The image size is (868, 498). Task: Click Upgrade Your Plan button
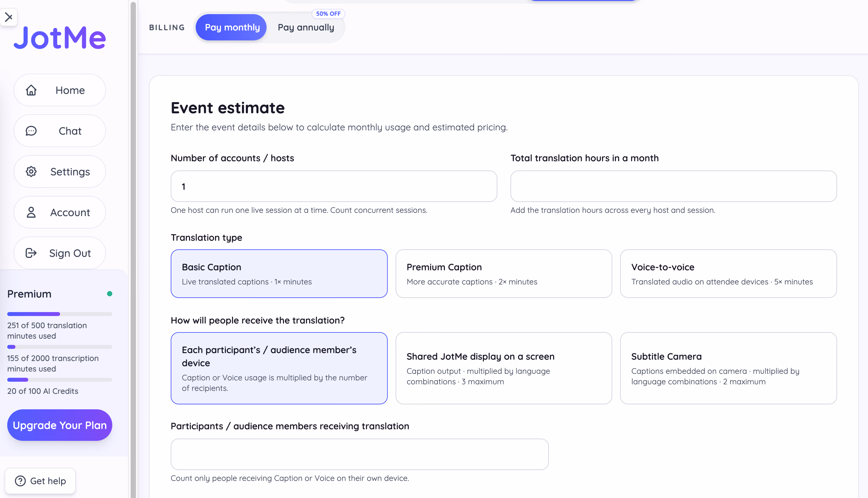60,425
